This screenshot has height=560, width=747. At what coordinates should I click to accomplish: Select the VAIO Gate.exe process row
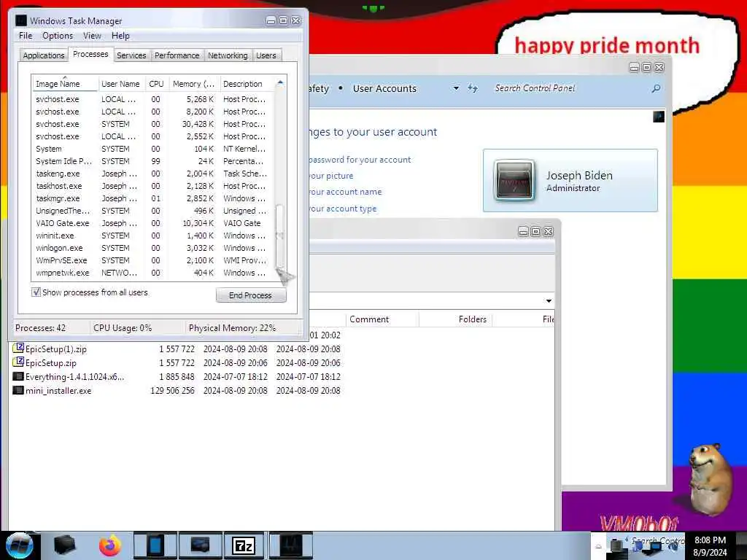click(153, 223)
